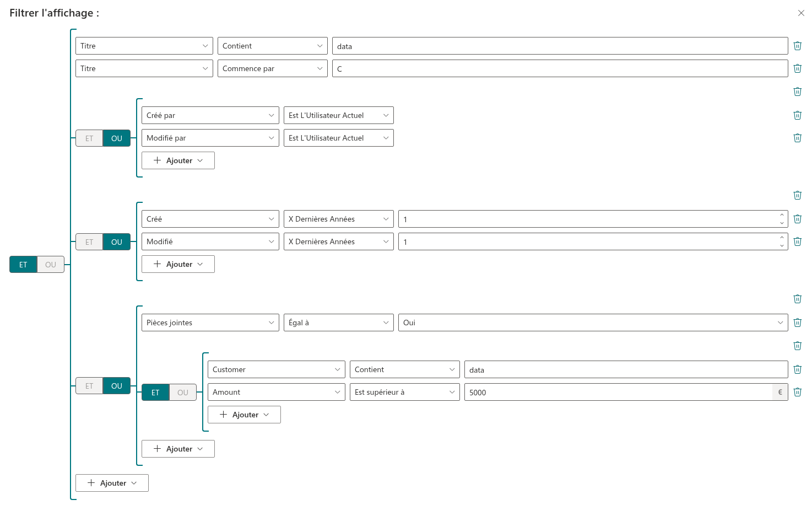
Task: Click the Amount value field showing 5000
Action: [x=618, y=392]
